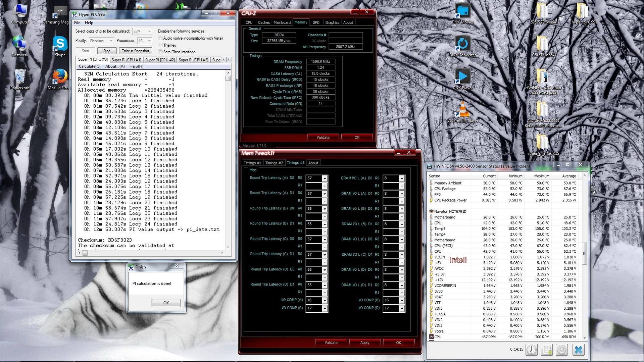Open the Computer desktop icon
644x362 pixels.
coord(20,13)
